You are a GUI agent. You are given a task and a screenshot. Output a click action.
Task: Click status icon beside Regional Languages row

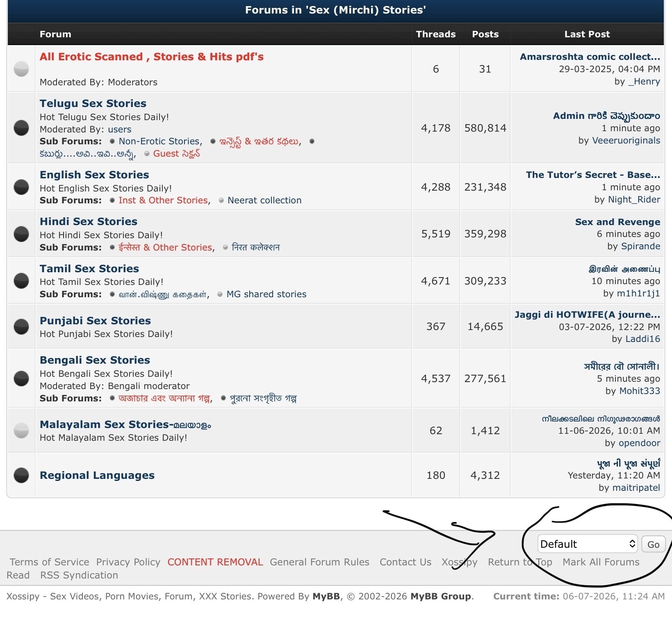pyautogui.click(x=21, y=475)
